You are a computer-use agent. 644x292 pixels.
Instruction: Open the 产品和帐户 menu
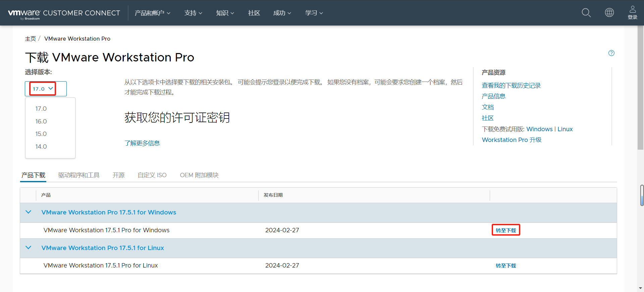pos(152,13)
